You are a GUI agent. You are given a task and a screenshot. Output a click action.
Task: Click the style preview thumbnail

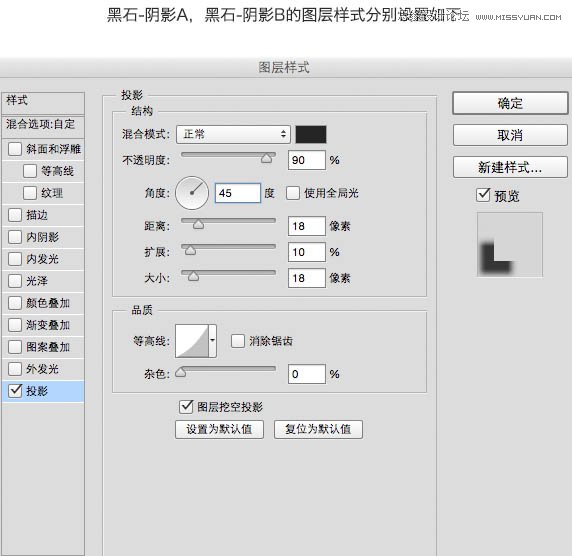pyautogui.click(x=510, y=244)
